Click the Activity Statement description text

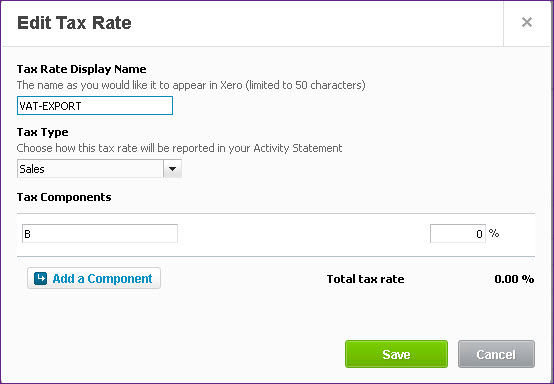click(x=179, y=148)
